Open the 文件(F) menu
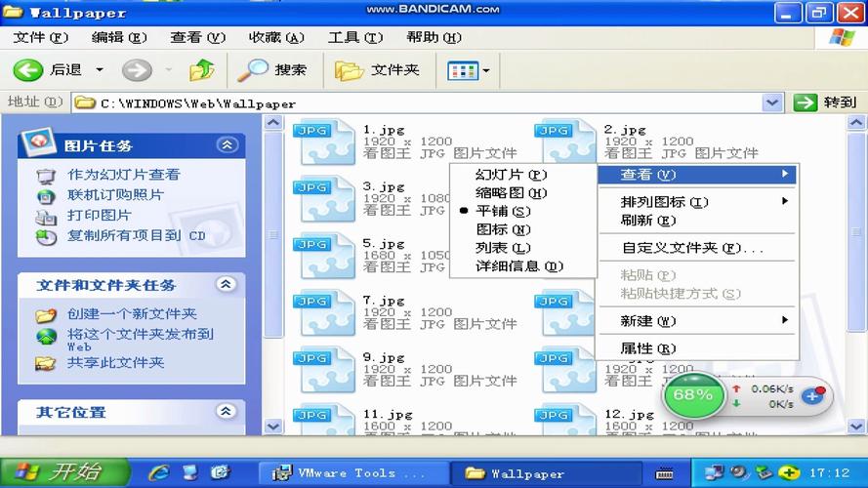Viewport: 868px width, 488px height. coord(40,38)
